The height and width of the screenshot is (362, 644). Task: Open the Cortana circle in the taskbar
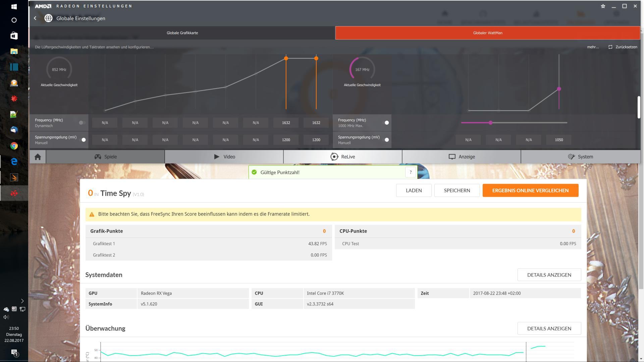click(x=14, y=20)
